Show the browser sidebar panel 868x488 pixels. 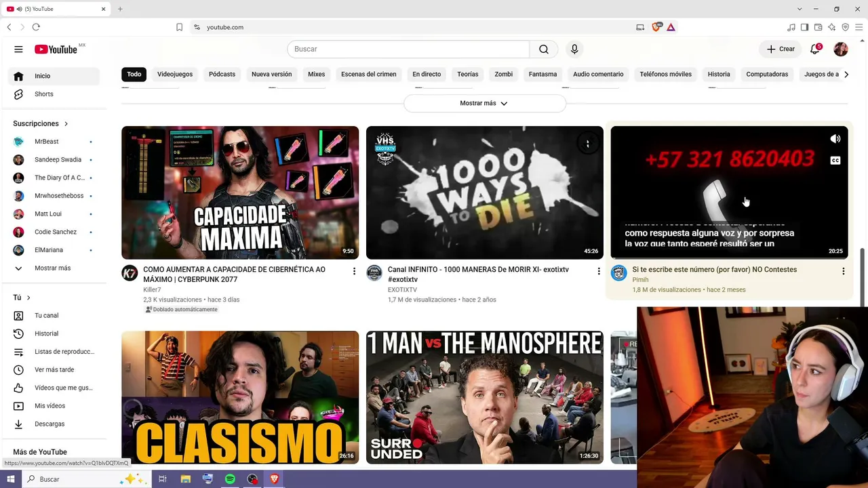pyautogui.click(x=804, y=27)
